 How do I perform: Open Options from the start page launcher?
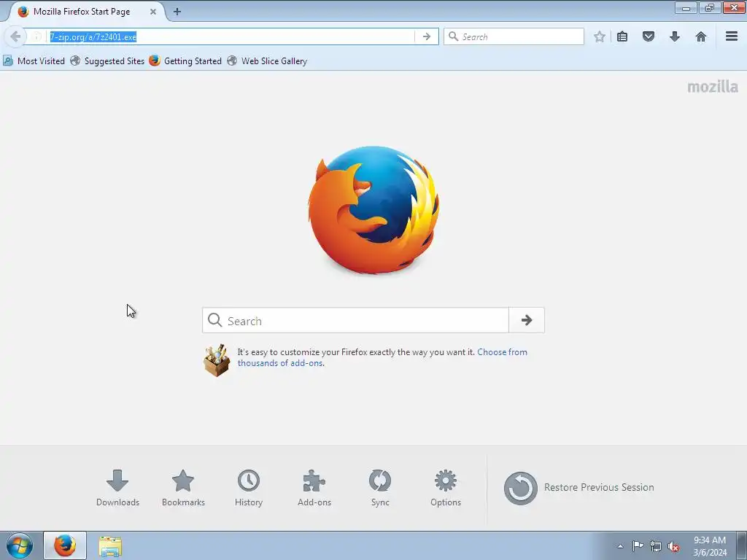tap(446, 488)
